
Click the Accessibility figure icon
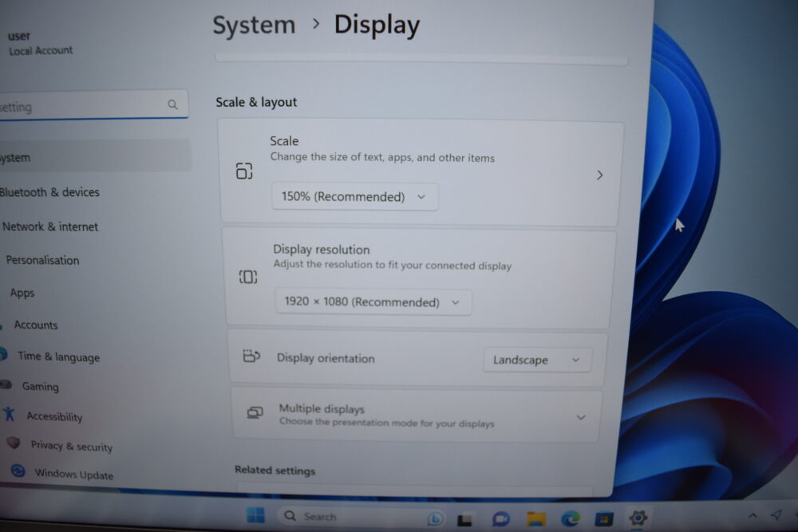coord(9,414)
